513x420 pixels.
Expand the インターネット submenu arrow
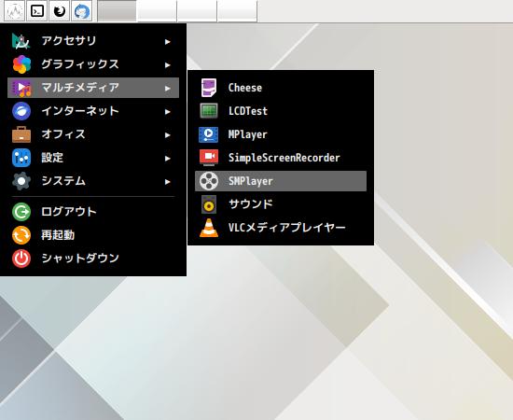168,112
